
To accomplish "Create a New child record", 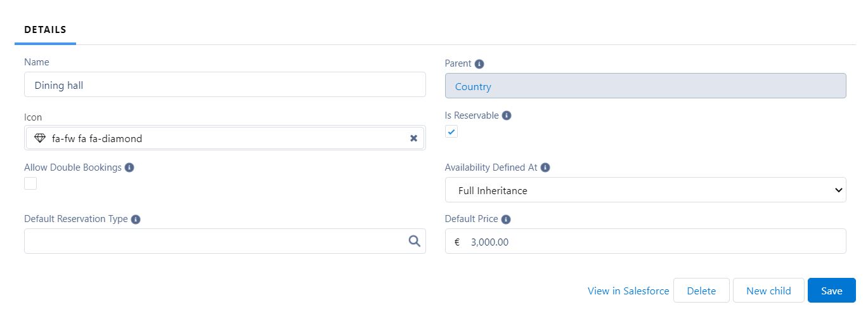I will coord(768,291).
